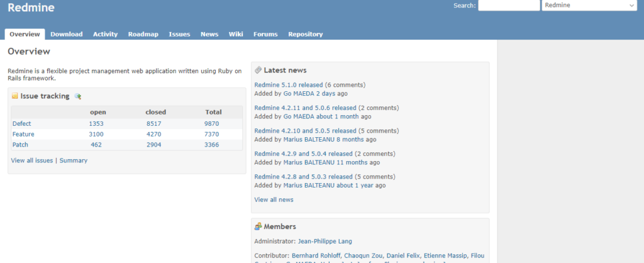The image size is (644, 263).
Task: Click the Members group icon
Action: pos(258,227)
